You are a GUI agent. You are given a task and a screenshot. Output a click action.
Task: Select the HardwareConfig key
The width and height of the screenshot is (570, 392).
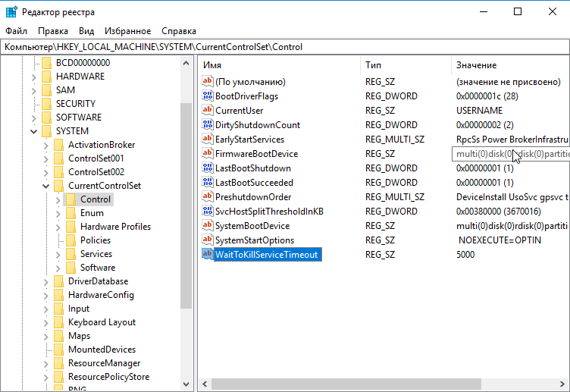coord(101,295)
